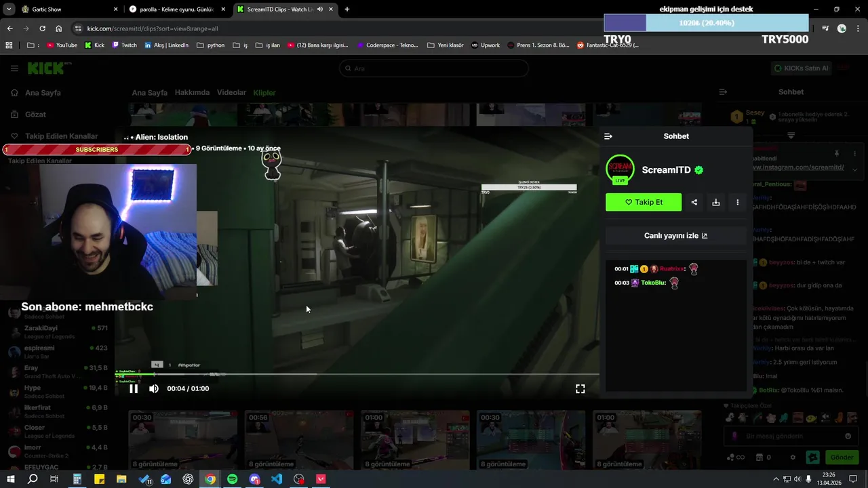
Task: Open the python bookmarks folder
Action: pyautogui.click(x=211, y=45)
